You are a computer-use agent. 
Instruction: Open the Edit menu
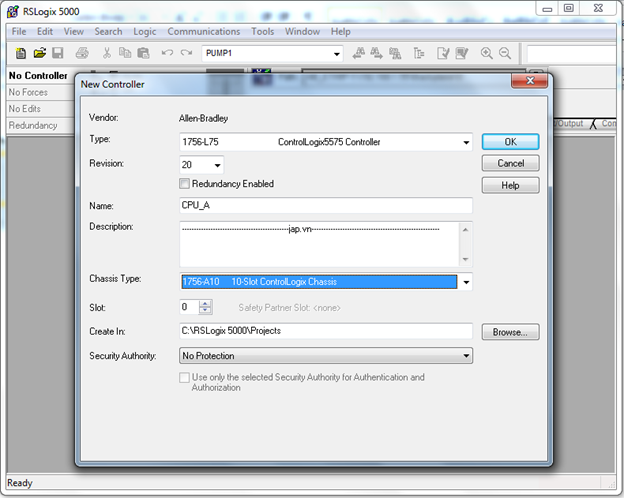[45, 31]
